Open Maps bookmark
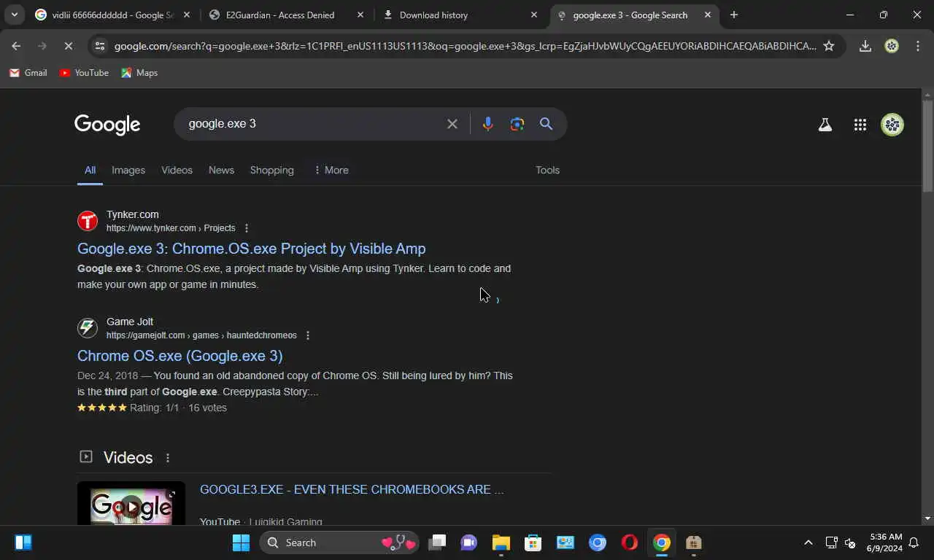Viewport: 934px width, 560px height. (139, 72)
